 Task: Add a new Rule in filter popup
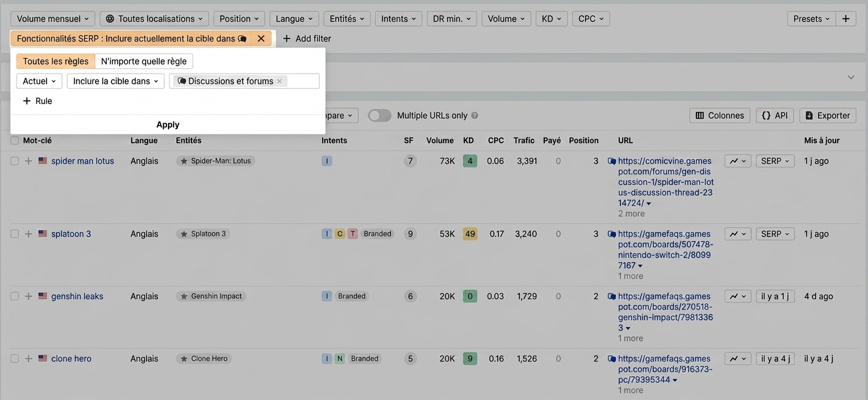[x=37, y=101]
